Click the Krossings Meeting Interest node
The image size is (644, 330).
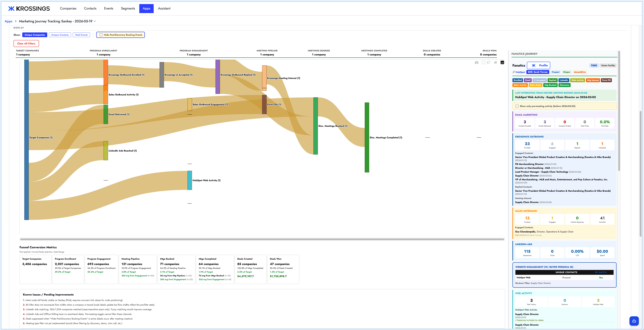264,78
